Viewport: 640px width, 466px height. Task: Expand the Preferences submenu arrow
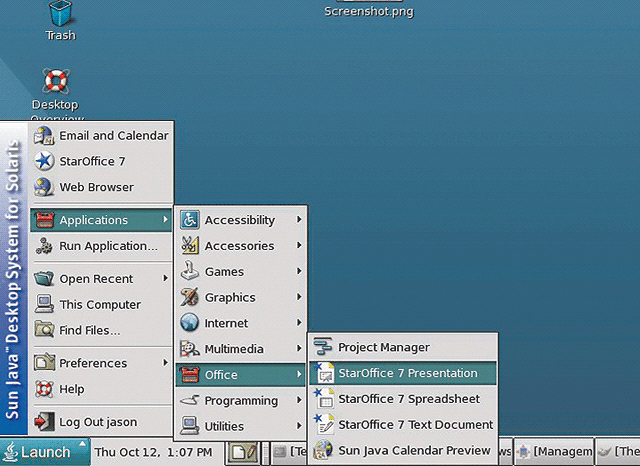pyautogui.click(x=165, y=362)
